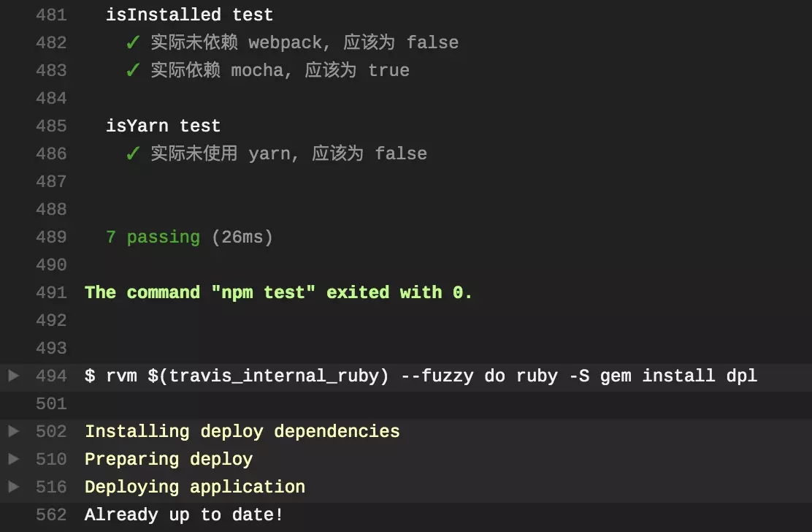Viewport: 812px width, 532px height.
Task: Click line number 481
Action: click(51, 15)
